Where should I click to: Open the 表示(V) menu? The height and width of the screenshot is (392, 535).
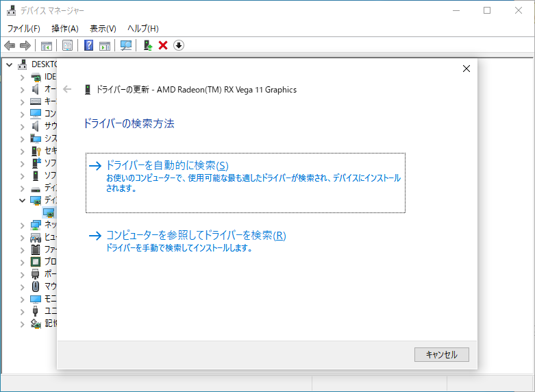(x=103, y=29)
